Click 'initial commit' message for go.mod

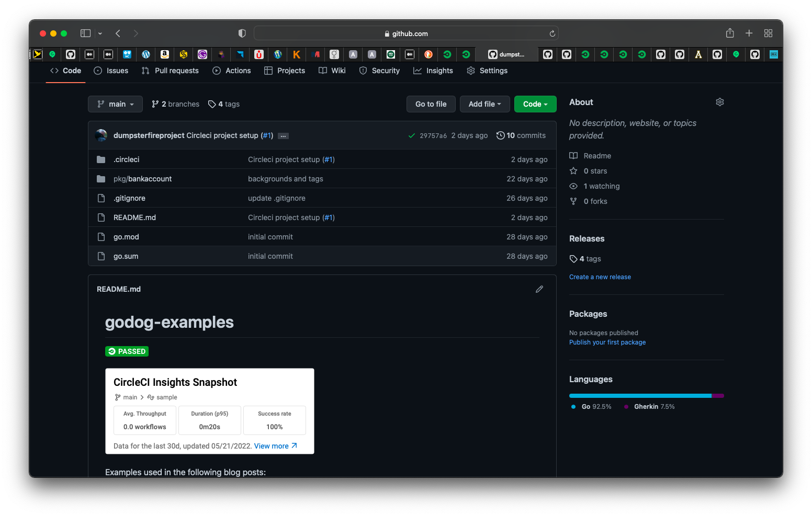[x=270, y=237]
